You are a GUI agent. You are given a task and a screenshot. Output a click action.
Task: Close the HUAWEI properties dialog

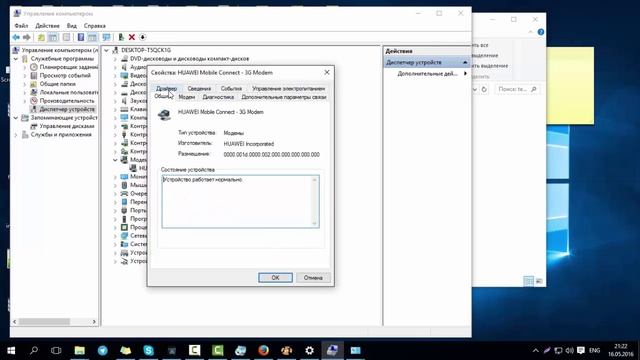(327, 72)
